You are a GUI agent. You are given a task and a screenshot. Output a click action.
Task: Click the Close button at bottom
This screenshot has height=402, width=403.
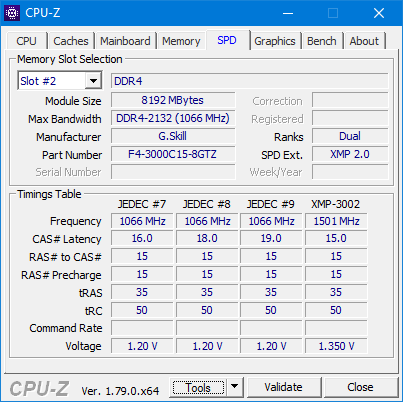pos(360,387)
